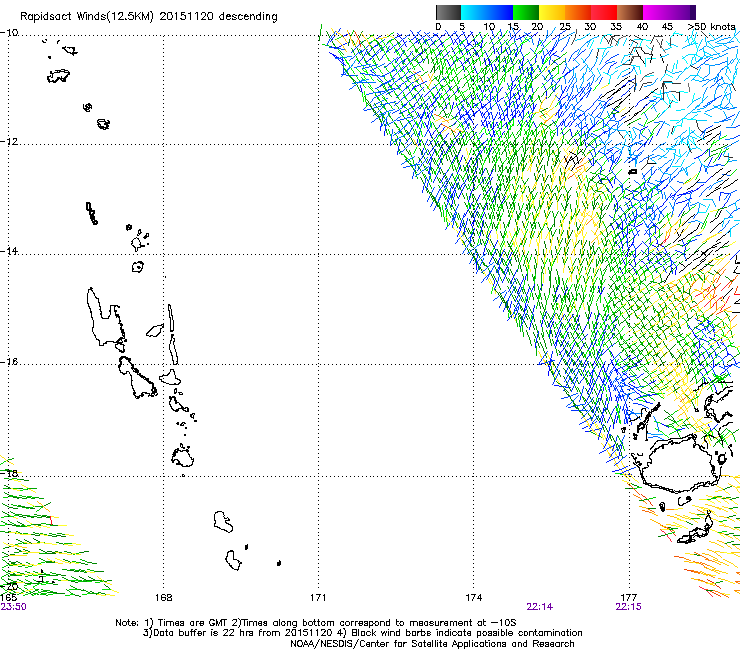
Task: Click the cyan 5-10 knots legend swatch
Action: tap(474, 12)
